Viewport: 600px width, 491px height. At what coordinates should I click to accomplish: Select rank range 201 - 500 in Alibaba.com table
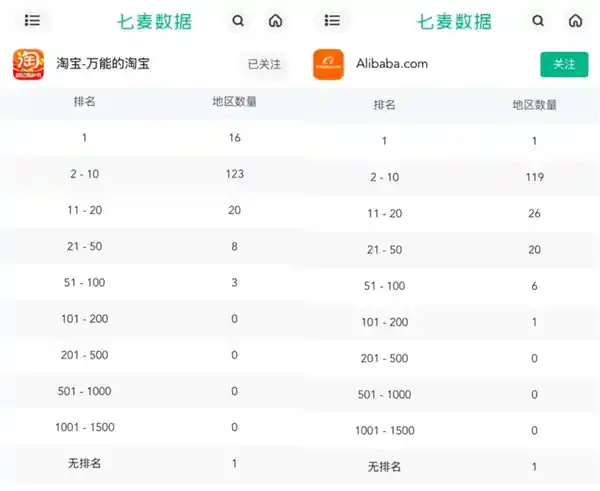pyautogui.click(x=385, y=359)
